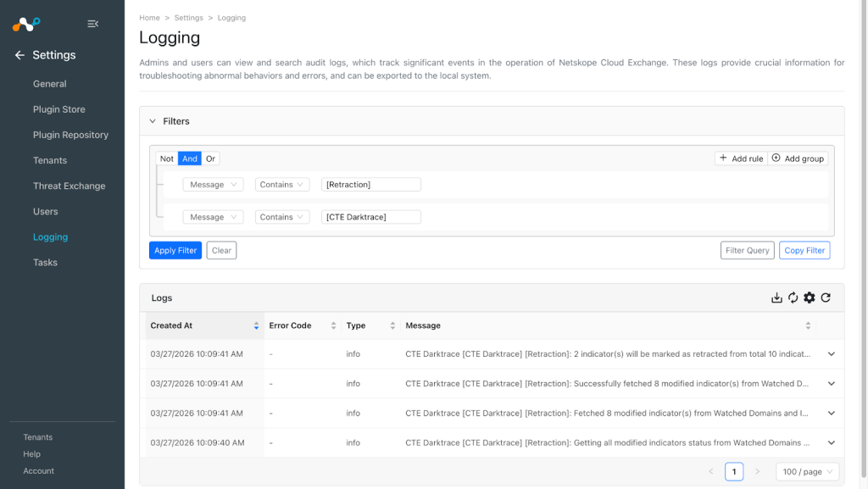Sort by Created At column arrows
Screen dimensions: 868x489
256,325
